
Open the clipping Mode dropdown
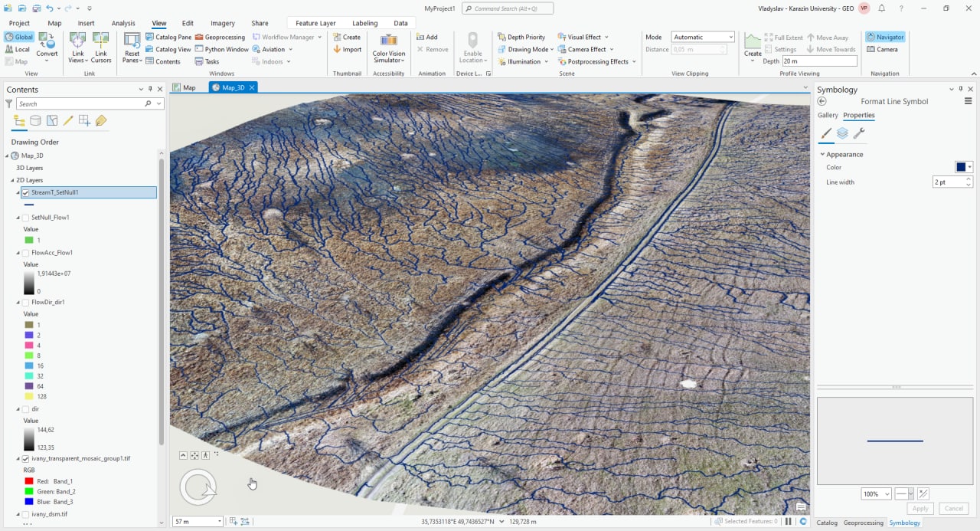point(703,37)
